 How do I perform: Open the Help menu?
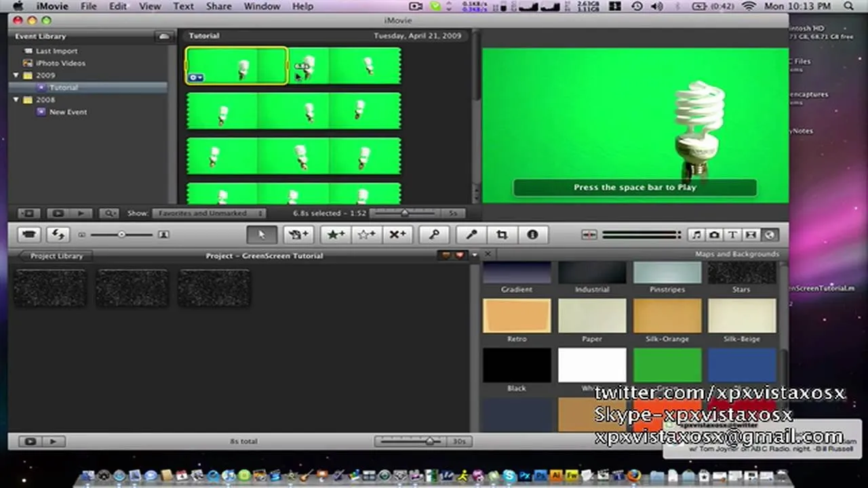(x=302, y=6)
